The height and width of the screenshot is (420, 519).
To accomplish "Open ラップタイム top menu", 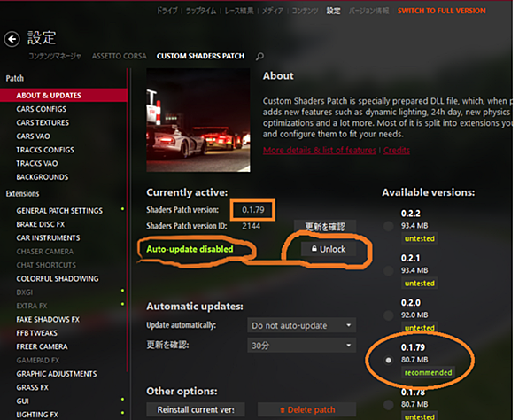I will [201, 11].
